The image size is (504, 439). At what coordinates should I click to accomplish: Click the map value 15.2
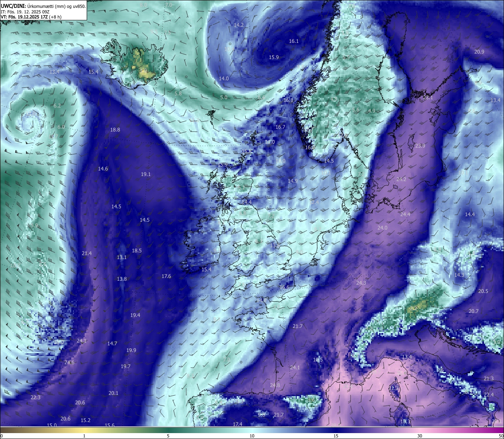pos(85,420)
